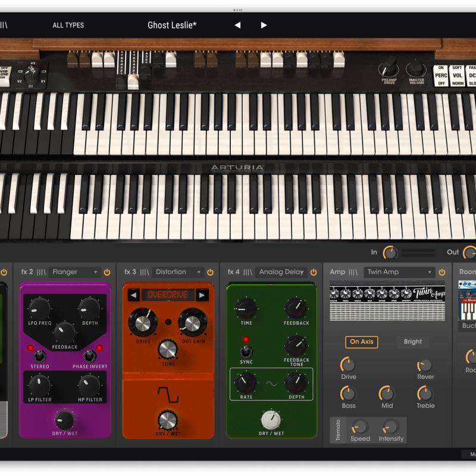
Task: Click the vibrato chorus selector knob
Action: (x=32, y=75)
